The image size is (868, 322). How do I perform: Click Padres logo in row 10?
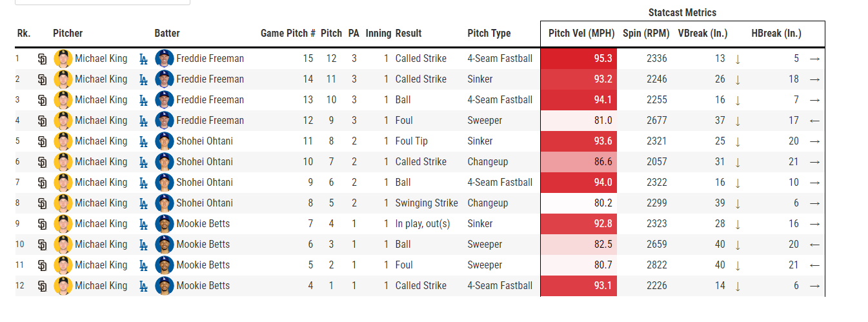coord(43,245)
